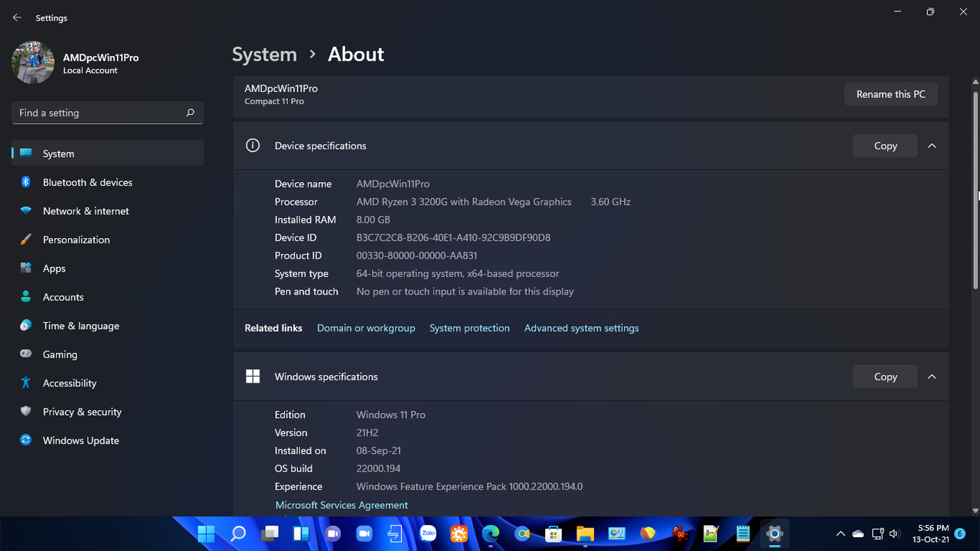This screenshot has height=551, width=980.
Task: Click the Find a setting search box
Action: point(107,112)
